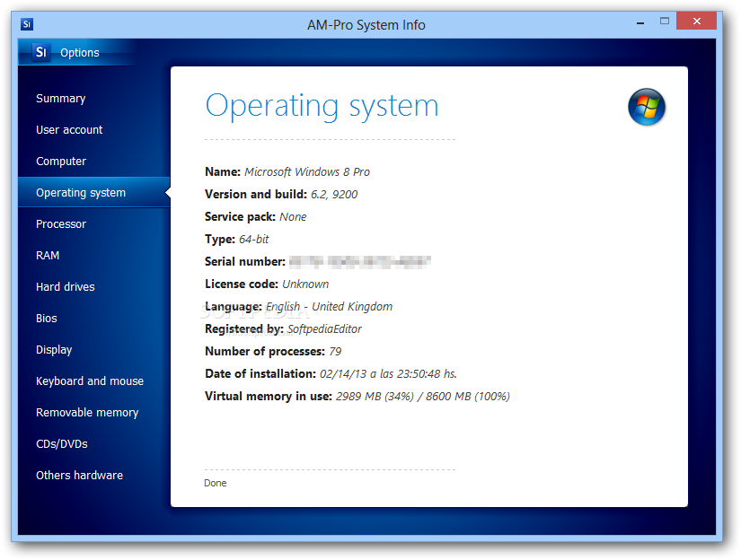Minimize the AM-Pro System Info window
The image size is (741, 560).
[640, 22]
